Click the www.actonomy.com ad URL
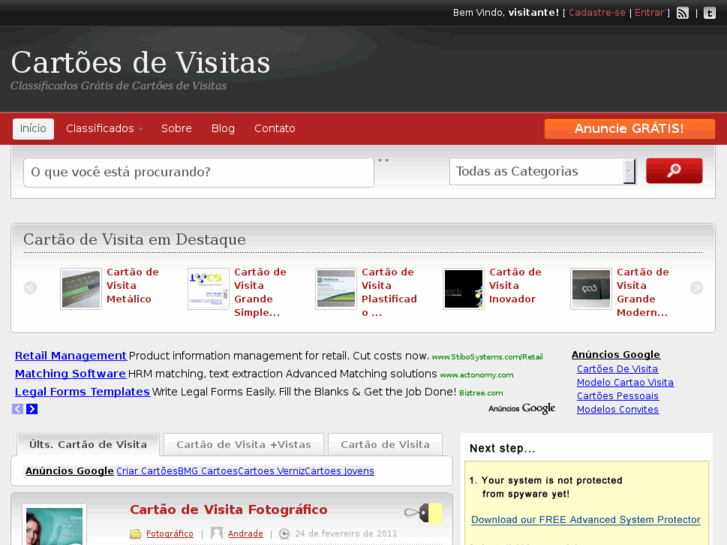The width and height of the screenshot is (727, 545). [477, 375]
